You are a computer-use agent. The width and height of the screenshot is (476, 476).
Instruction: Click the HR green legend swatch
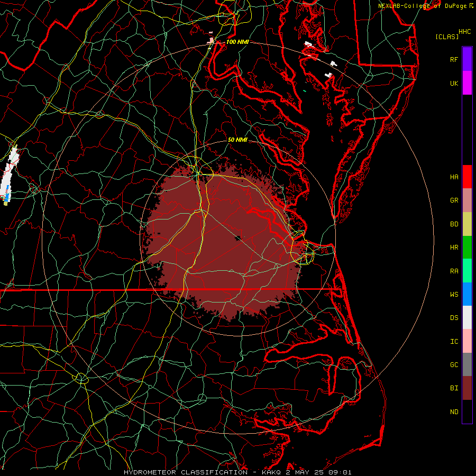tap(467, 247)
